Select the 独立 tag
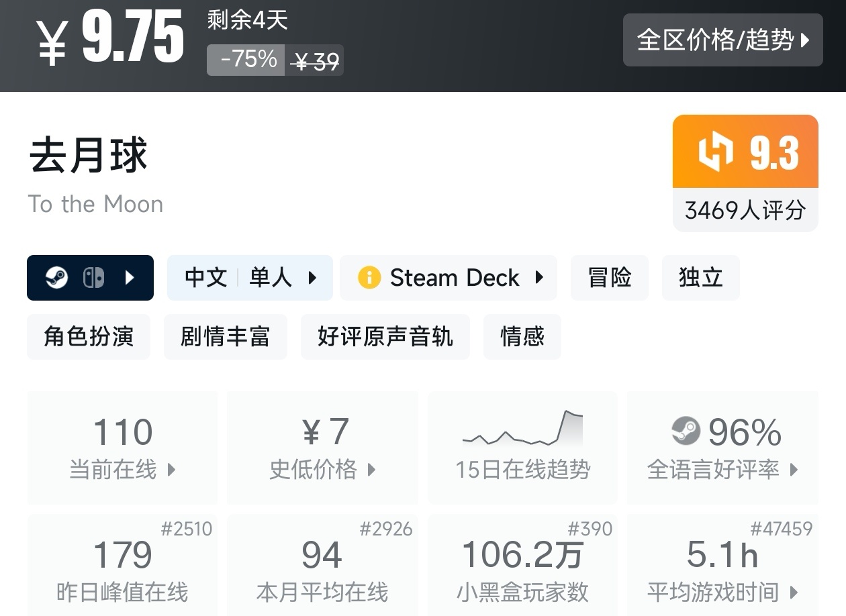 tap(700, 277)
